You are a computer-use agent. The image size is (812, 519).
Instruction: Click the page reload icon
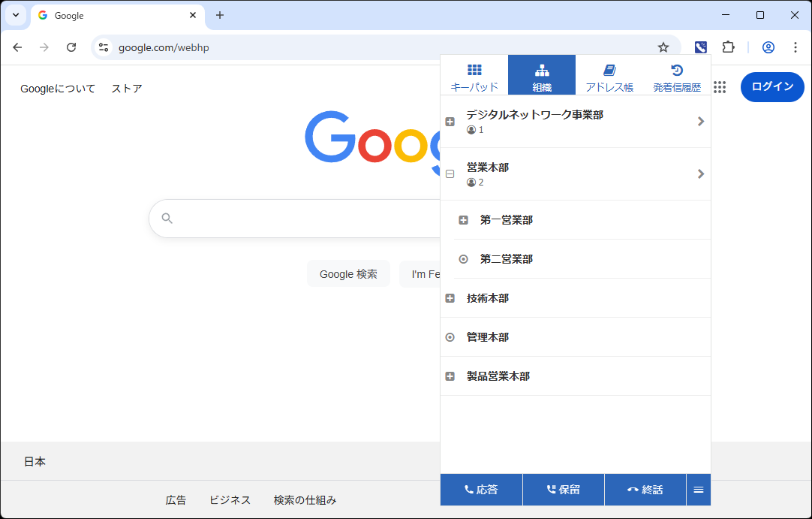click(71, 47)
